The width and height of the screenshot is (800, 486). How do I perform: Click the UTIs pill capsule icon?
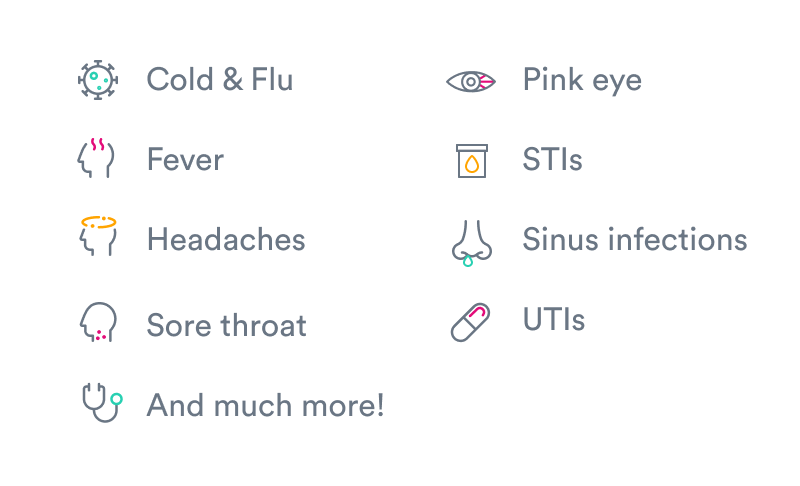tap(470, 322)
